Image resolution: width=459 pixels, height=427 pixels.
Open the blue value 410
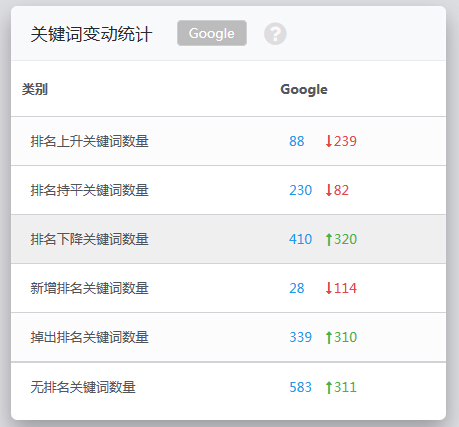pos(300,239)
